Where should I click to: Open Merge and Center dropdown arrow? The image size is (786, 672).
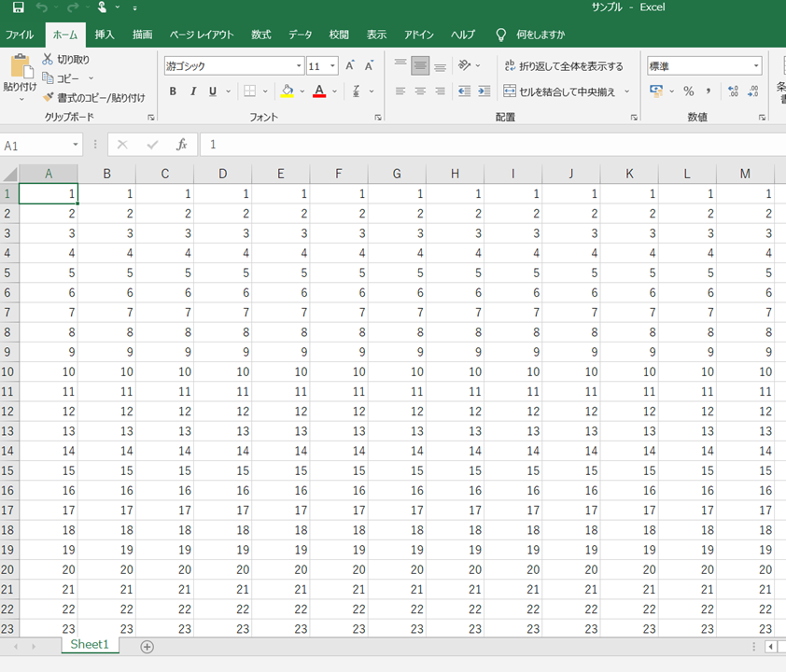(x=626, y=91)
